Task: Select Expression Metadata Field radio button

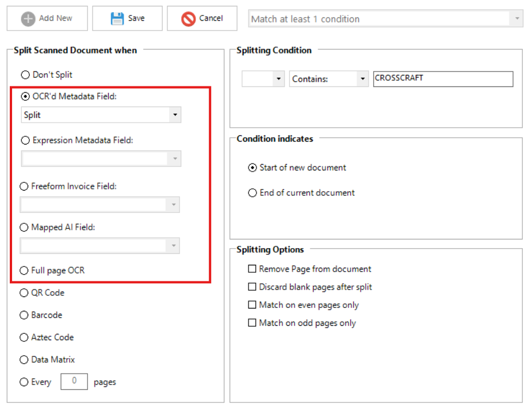Action: [25, 140]
